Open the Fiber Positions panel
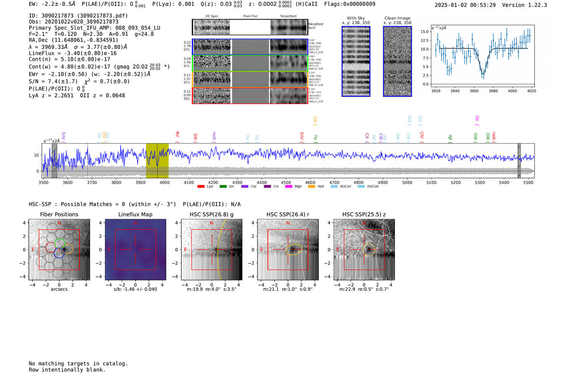The height and width of the screenshot is (392, 576). [x=59, y=250]
